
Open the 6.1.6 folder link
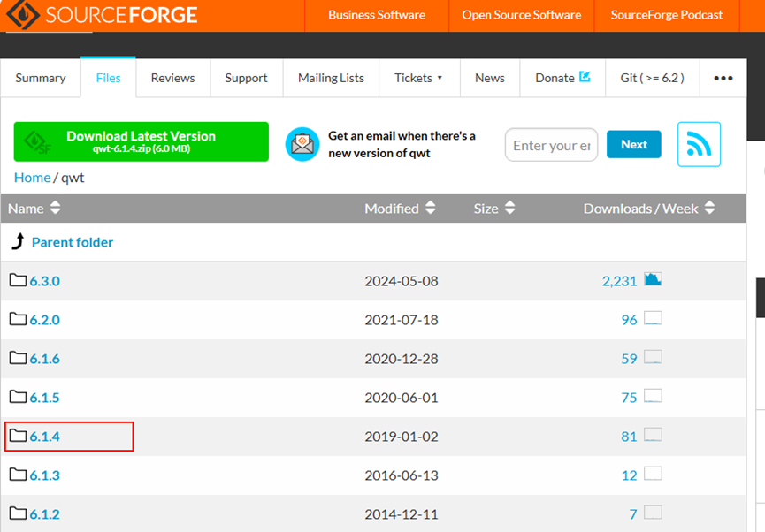point(45,359)
